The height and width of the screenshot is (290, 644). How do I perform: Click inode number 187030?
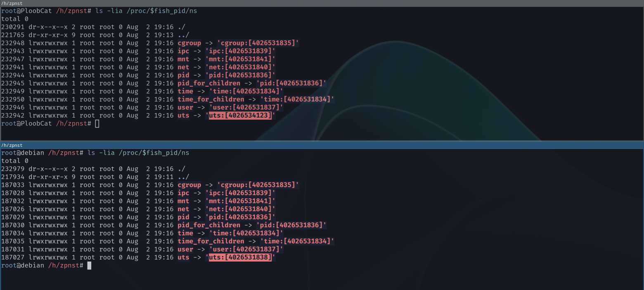coord(13,225)
